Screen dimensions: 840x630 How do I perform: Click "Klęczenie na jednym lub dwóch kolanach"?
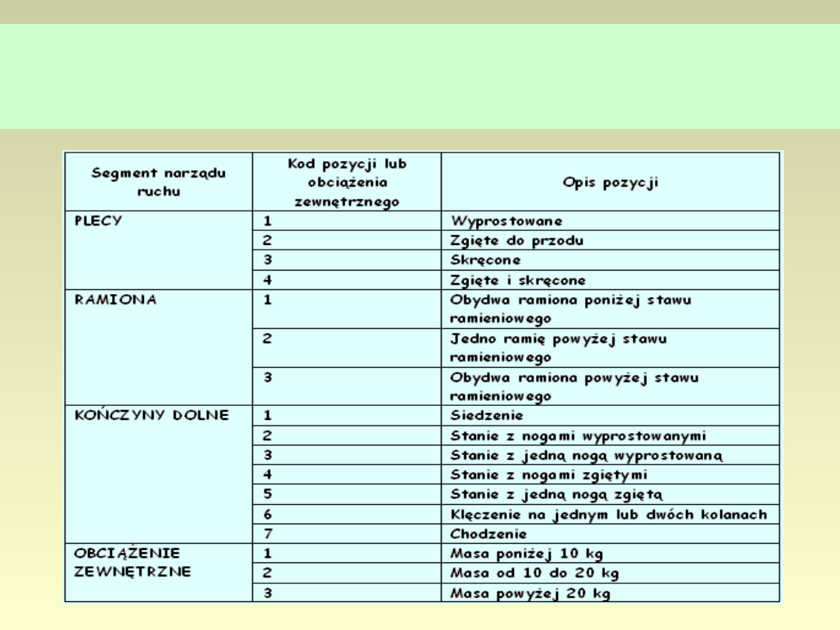(x=608, y=514)
